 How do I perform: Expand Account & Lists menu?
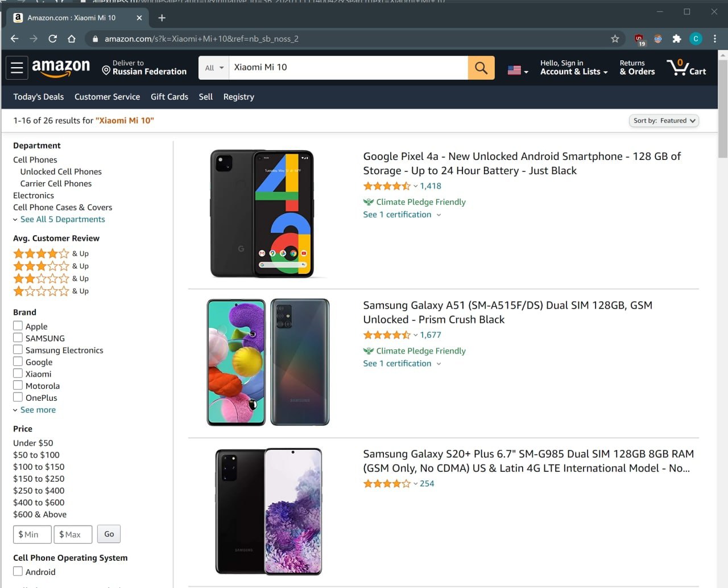pos(574,67)
